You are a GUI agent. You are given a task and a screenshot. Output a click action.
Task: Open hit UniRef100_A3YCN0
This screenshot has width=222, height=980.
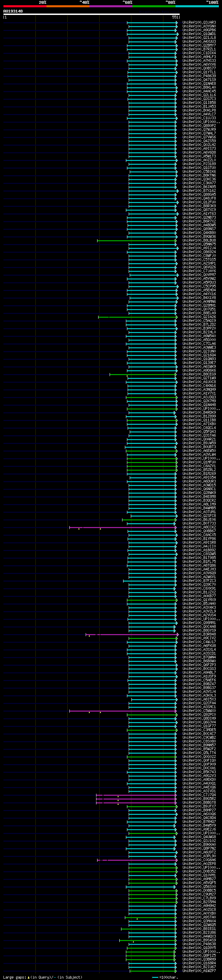coord(199,26)
